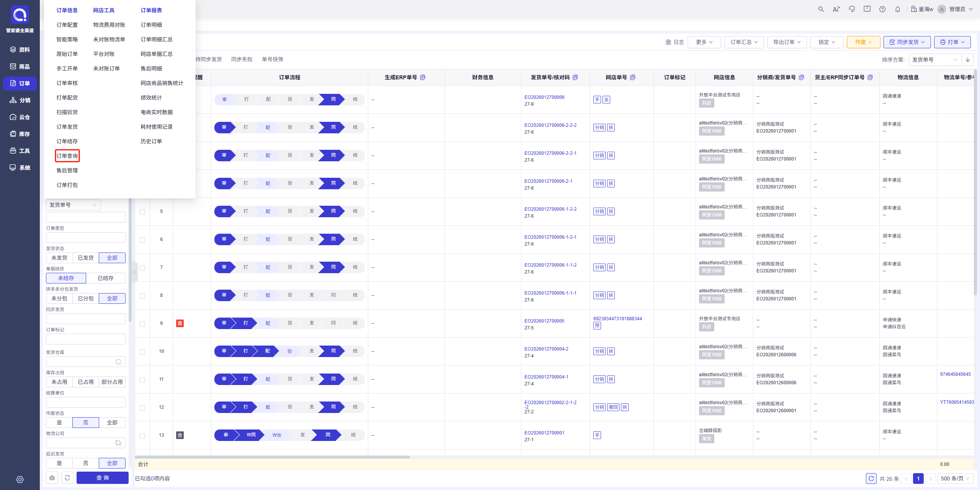980x490 pixels.
Task: Open order link EO2026012700005
Action: pyautogui.click(x=544, y=321)
